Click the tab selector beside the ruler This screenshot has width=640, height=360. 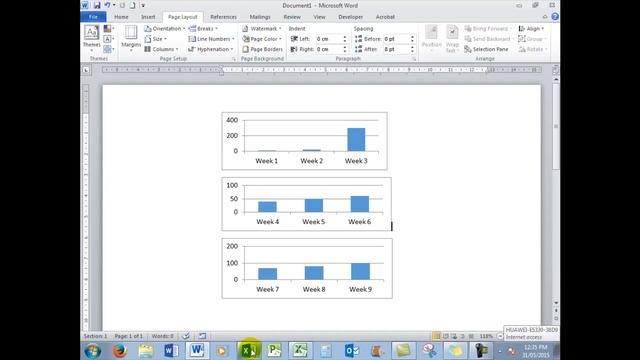pyautogui.click(x=86, y=70)
